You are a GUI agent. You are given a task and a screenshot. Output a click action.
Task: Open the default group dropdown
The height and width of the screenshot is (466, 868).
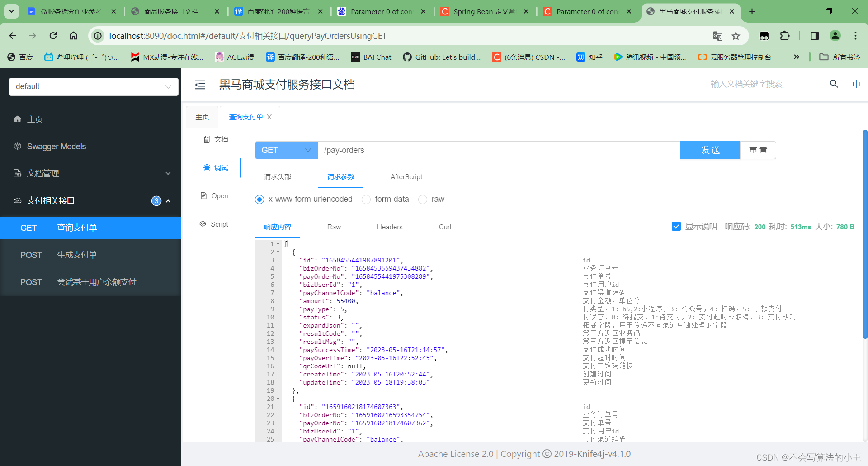[x=94, y=86]
